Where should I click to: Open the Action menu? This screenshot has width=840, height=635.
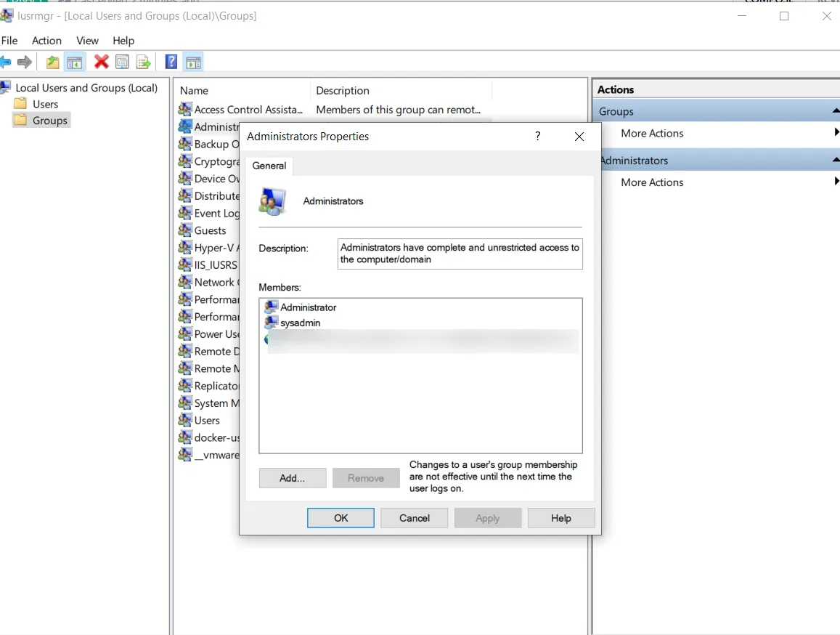(x=46, y=41)
